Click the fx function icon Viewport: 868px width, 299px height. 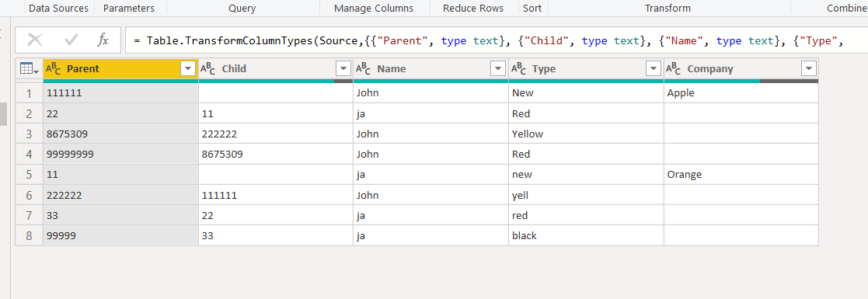pos(103,40)
